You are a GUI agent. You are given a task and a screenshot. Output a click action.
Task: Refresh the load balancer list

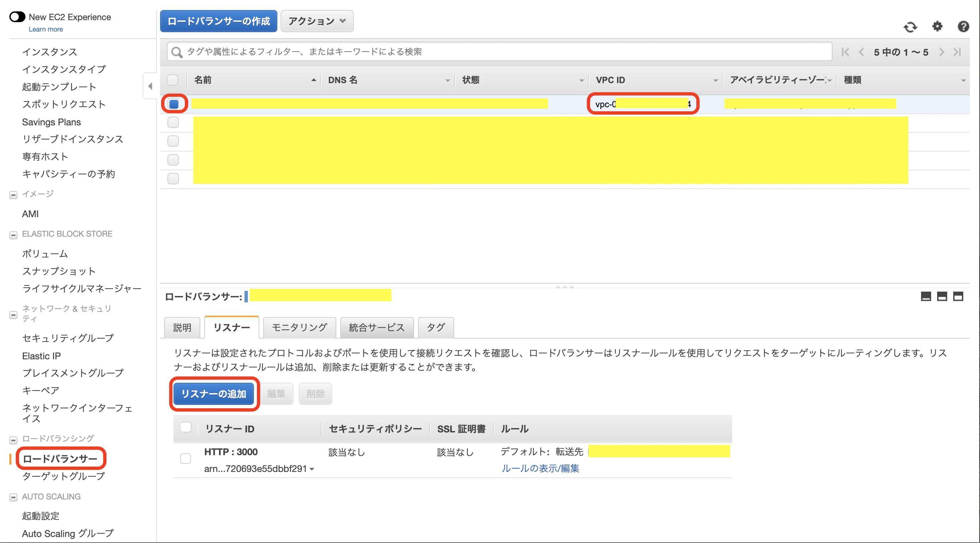coord(910,27)
